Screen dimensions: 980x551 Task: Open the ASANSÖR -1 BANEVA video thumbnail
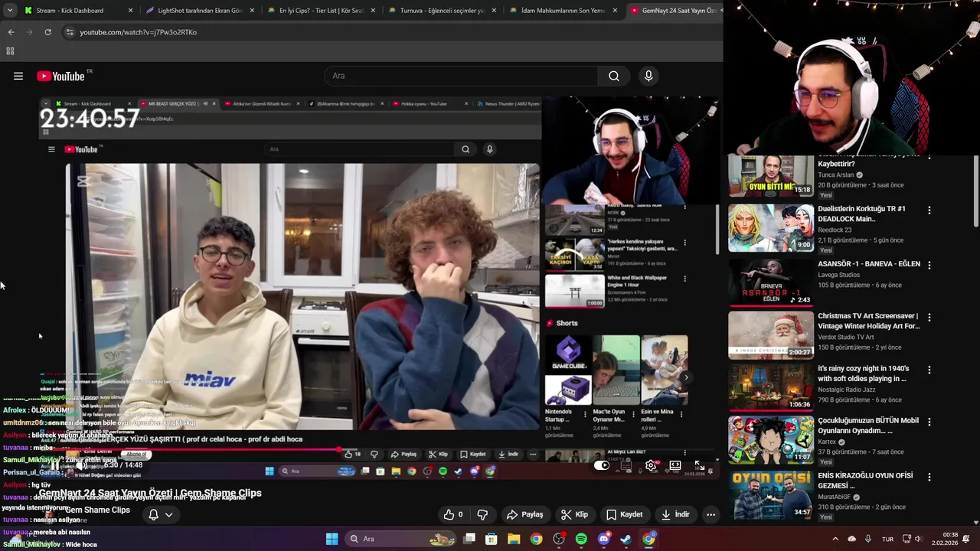771,282
